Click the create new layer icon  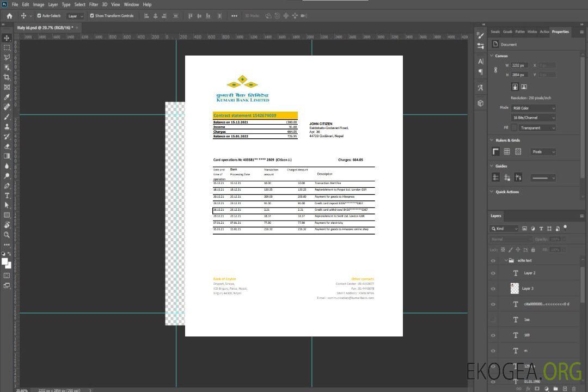click(565, 389)
